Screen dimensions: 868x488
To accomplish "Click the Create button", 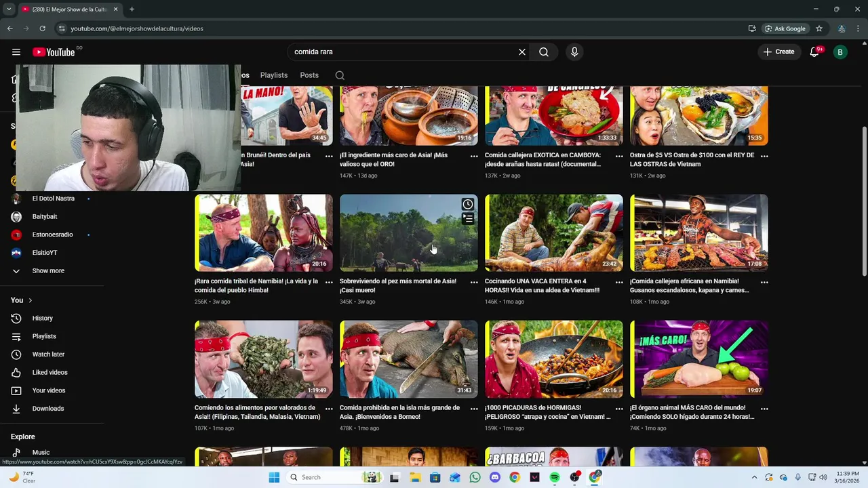I will tap(778, 52).
